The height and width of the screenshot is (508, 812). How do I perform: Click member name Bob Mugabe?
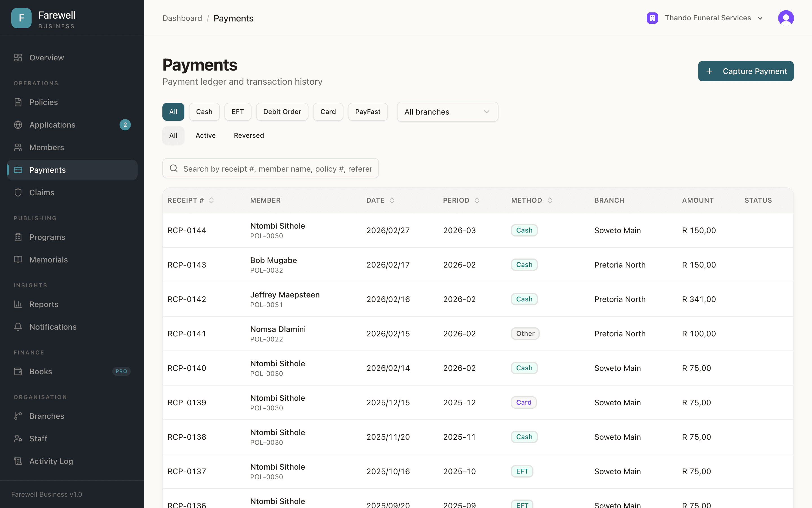click(x=273, y=260)
